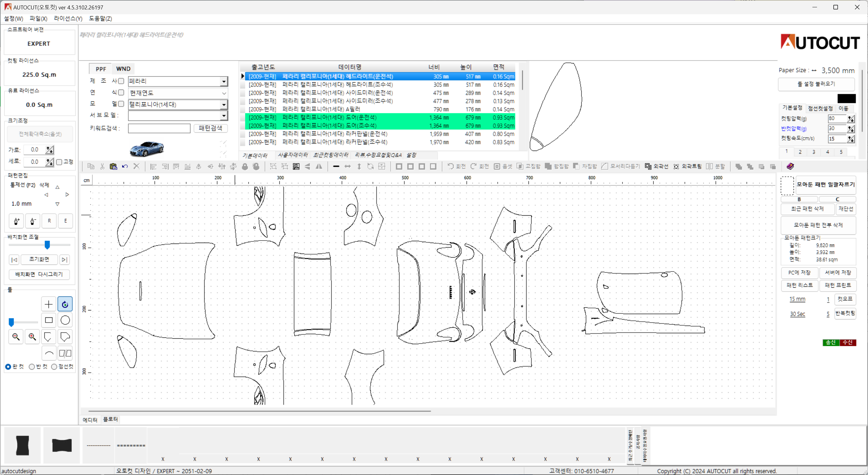Select the 완컷 full cut radio button
The width and height of the screenshot is (868, 475).
tap(8, 367)
